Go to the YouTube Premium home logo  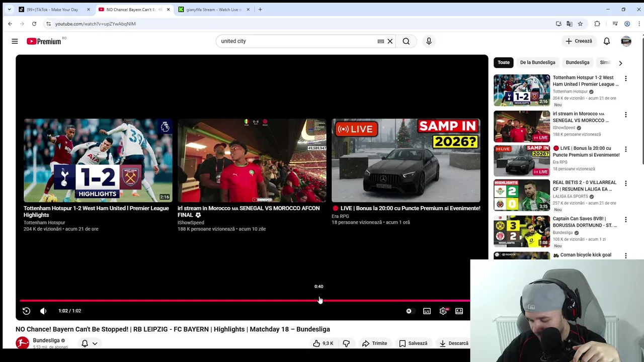(x=44, y=41)
